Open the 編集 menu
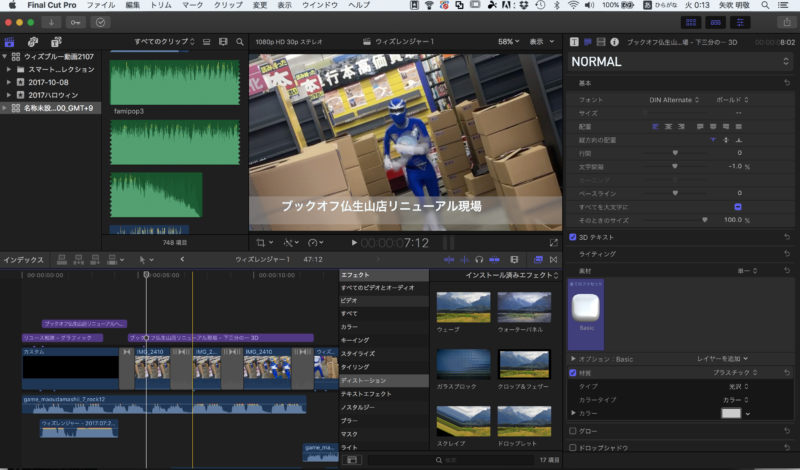Image resolution: width=800 pixels, height=470 pixels. [x=133, y=5]
